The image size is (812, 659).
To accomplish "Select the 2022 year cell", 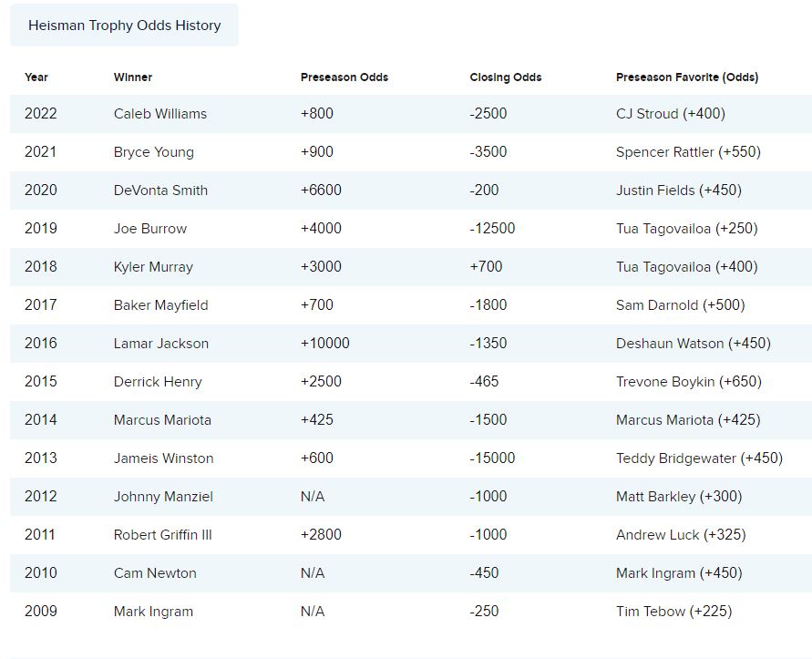I will click(x=40, y=113).
